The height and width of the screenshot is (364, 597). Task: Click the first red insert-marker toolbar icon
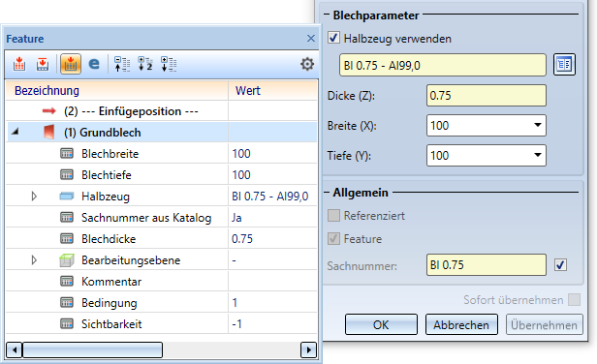19,64
